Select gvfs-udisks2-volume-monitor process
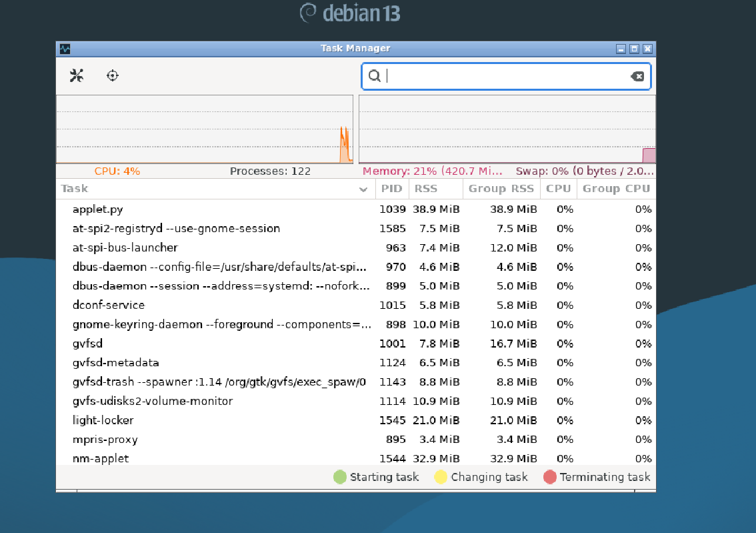This screenshot has height=533, width=756. (356, 402)
